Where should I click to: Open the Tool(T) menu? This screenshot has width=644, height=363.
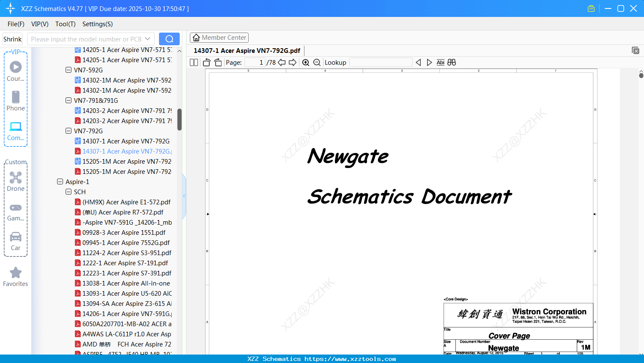pos(66,24)
